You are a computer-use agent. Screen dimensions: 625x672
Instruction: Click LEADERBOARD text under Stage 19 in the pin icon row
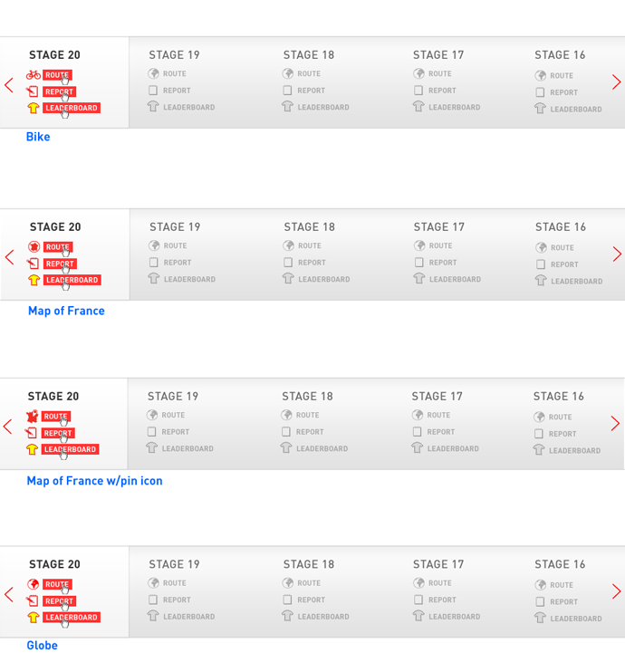click(x=187, y=448)
